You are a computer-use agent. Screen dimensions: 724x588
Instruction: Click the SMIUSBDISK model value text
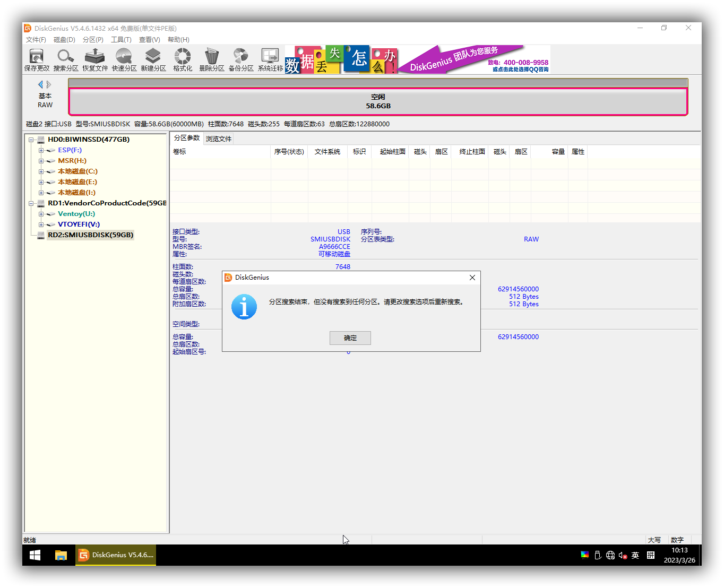coord(330,239)
